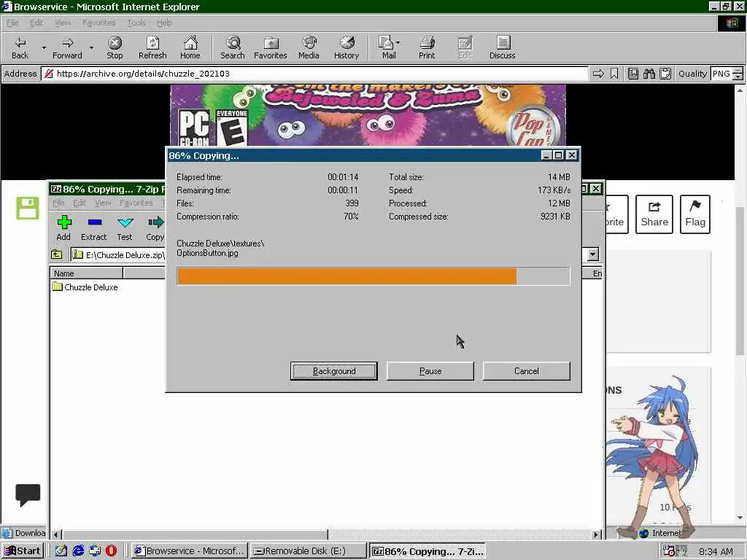Open the Search pane

pos(233,47)
